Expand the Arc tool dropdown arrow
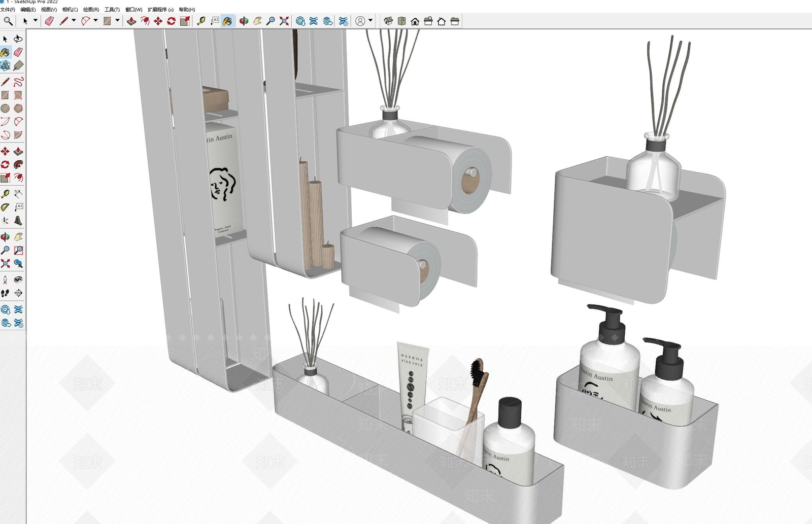The height and width of the screenshot is (524, 812). click(95, 21)
